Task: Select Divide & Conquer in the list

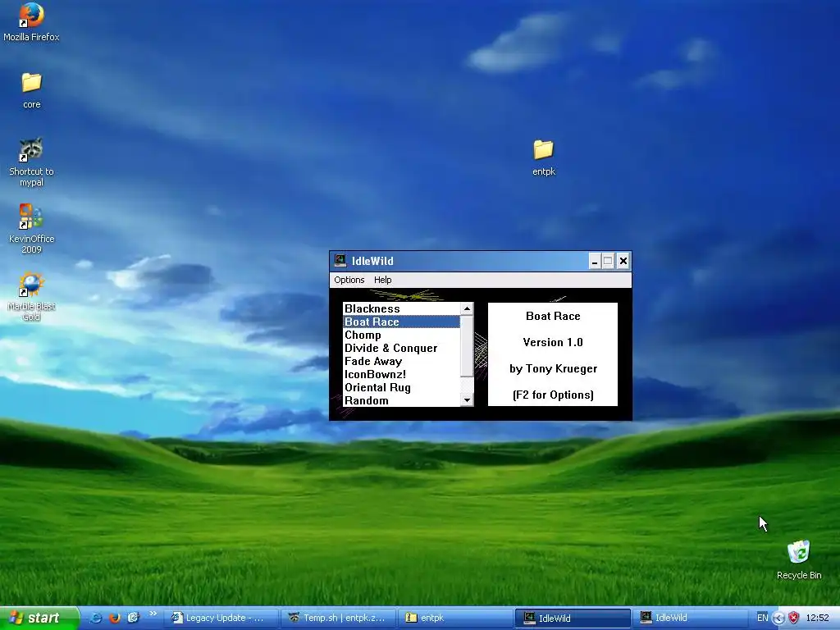Action: click(401, 348)
